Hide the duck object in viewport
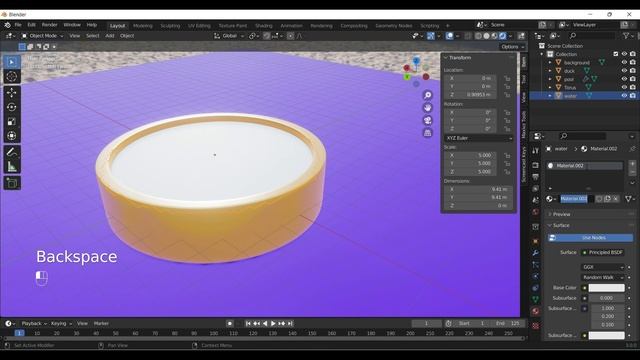This screenshot has width=640, height=360. [x=624, y=71]
